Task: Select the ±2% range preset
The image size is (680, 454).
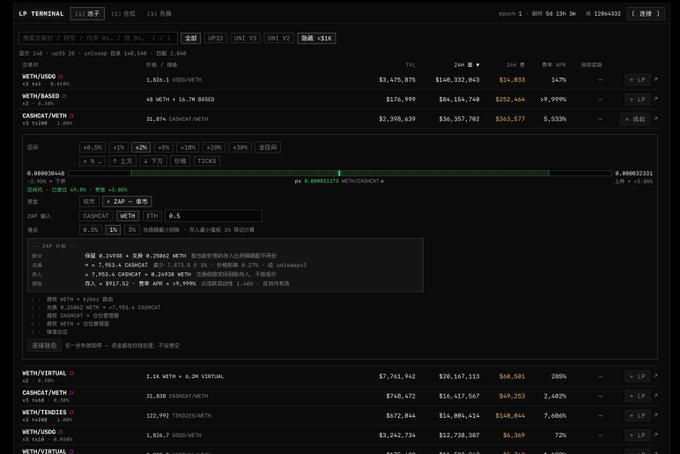Action: (x=141, y=147)
